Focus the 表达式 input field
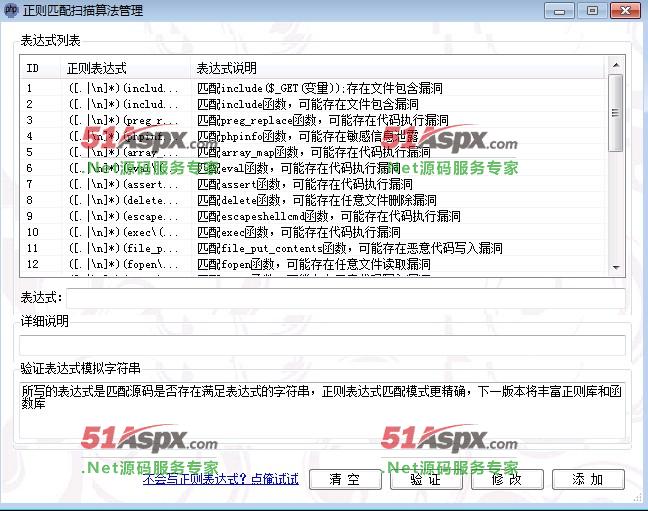This screenshot has width=648, height=511. [345, 298]
